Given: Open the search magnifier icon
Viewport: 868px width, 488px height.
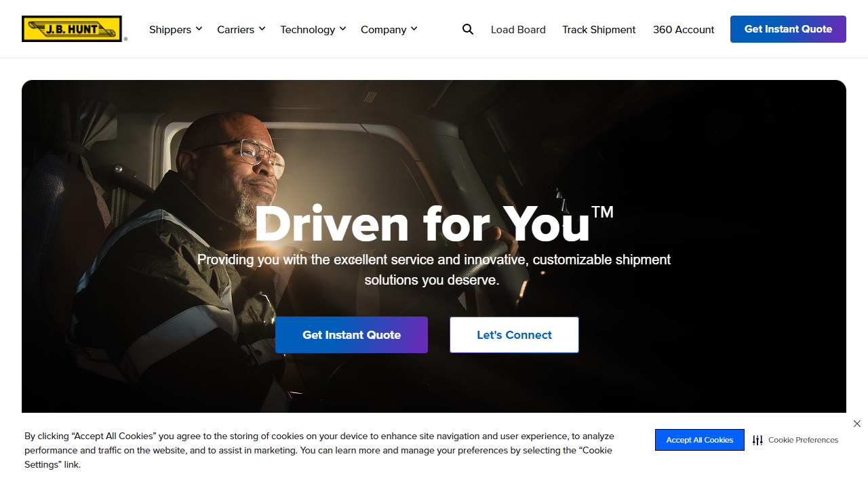Looking at the screenshot, I should [468, 29].
